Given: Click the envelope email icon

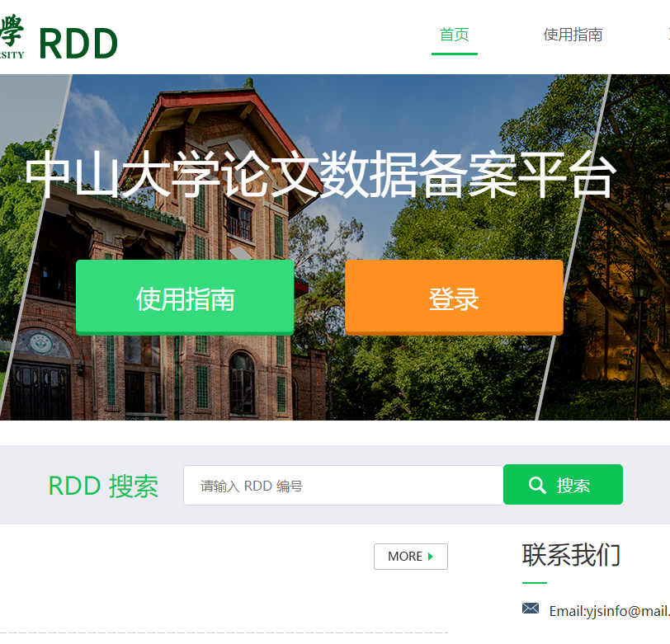Looking at the screenshot, I should tap(531, 608).
